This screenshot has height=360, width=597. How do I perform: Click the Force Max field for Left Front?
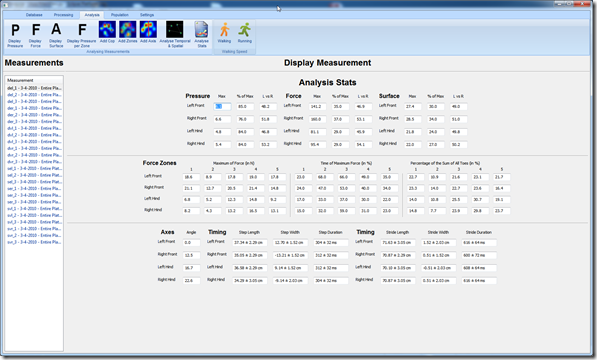[x=318, y=107]
